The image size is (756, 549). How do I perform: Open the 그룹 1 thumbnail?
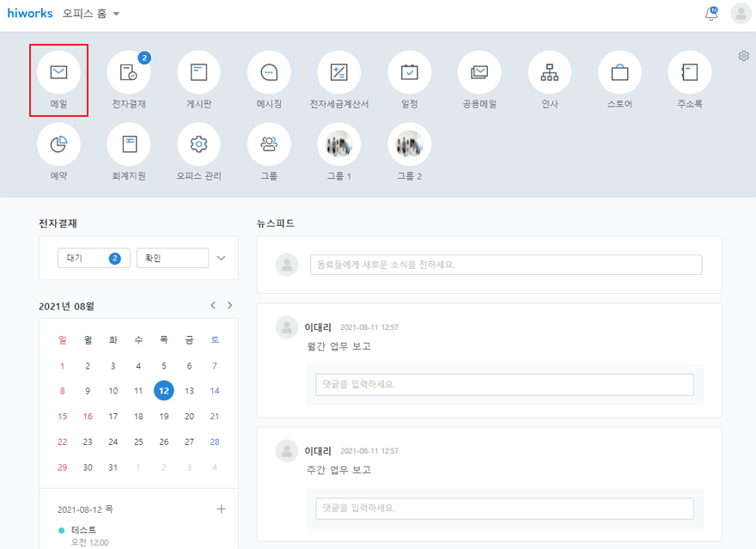pyautogui.click(x=339, y=144)
